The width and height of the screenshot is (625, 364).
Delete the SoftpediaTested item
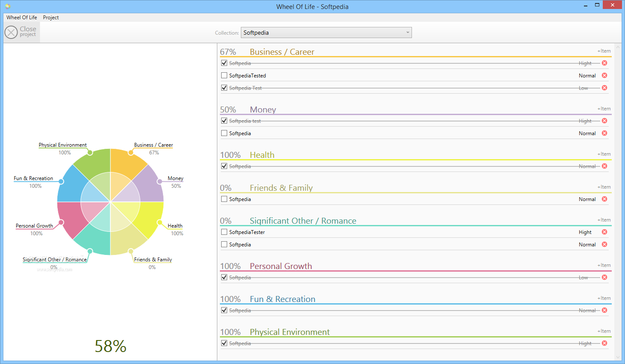(604, 75)
